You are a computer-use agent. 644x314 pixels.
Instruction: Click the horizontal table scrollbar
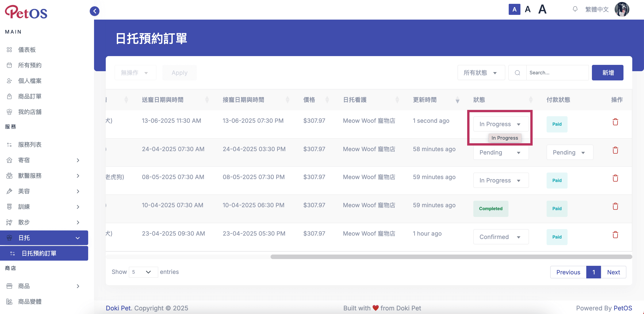(x=451, y=257)
